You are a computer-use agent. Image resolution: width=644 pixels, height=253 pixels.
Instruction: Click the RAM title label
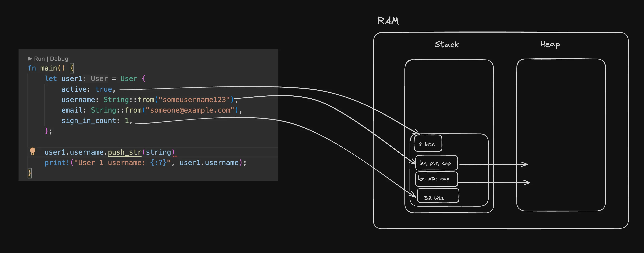[x=388, y=21]
